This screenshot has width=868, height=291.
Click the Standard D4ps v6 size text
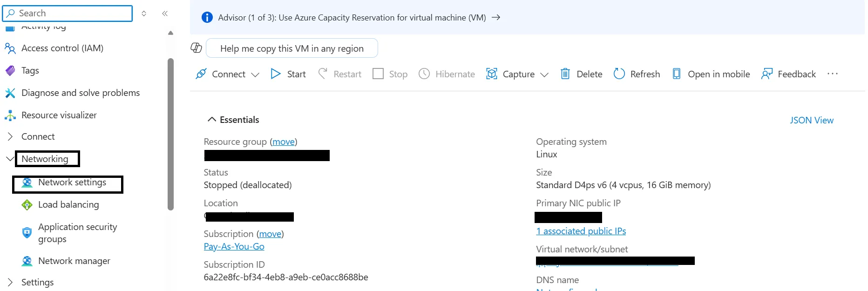pos(624,185)
